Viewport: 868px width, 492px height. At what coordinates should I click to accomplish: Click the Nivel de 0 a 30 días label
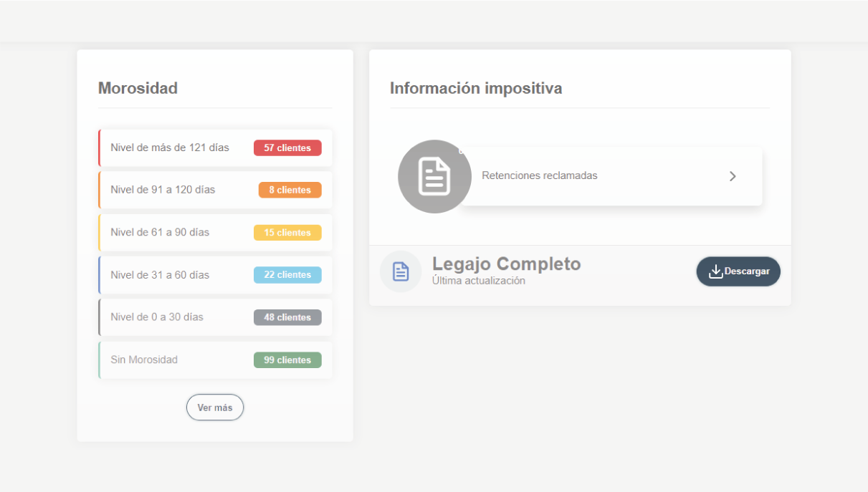pyautogui.click(x=157, y=317)
